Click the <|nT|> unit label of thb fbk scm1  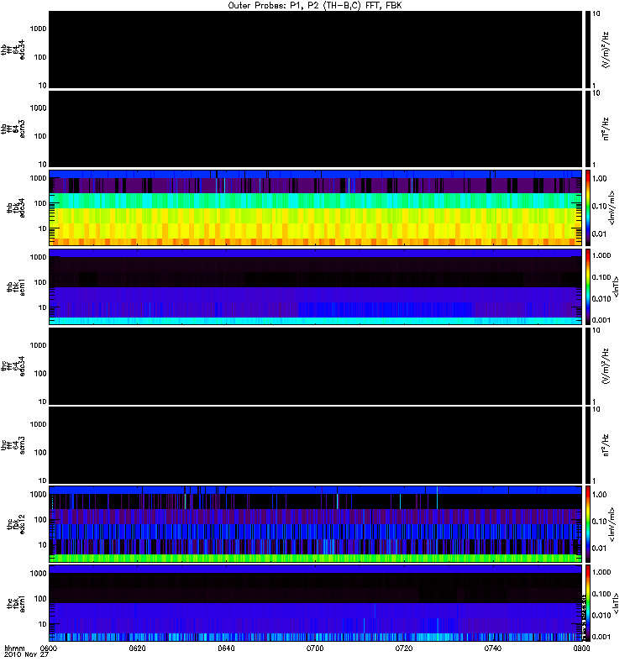pos(616,286)
